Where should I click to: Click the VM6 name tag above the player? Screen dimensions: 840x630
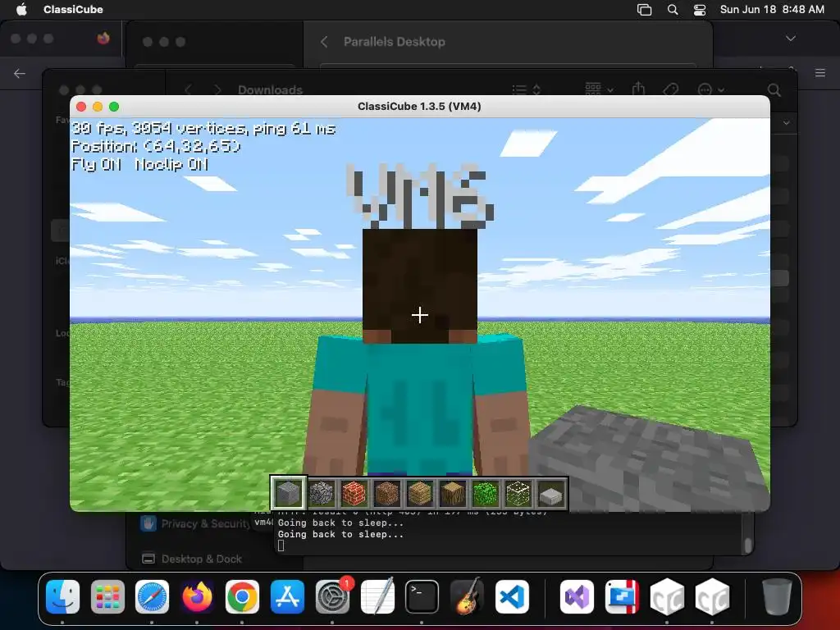click(x=419, y=195)
